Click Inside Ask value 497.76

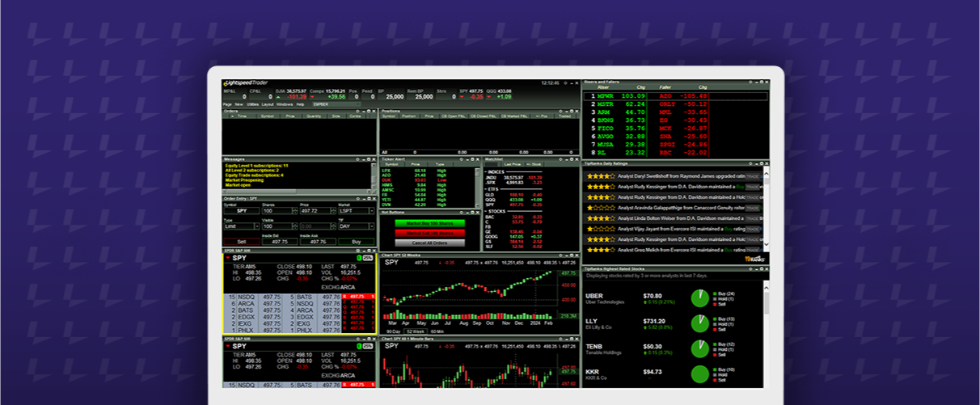(319, 242)
